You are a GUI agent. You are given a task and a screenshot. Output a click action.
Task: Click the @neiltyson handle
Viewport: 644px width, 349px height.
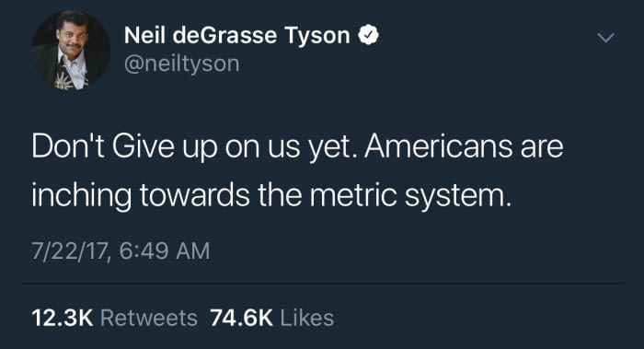181,64
